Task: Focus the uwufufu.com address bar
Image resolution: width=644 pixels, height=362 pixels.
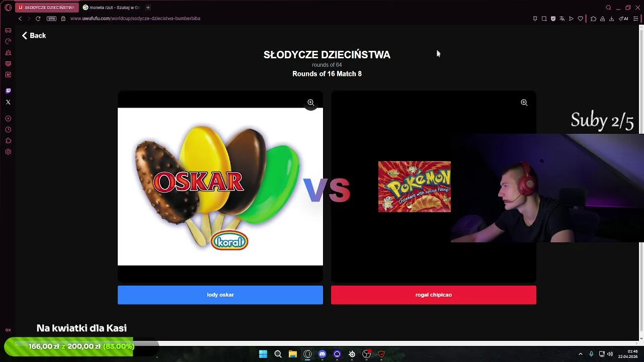Action: pyautogui.click(x=135, y=19)
